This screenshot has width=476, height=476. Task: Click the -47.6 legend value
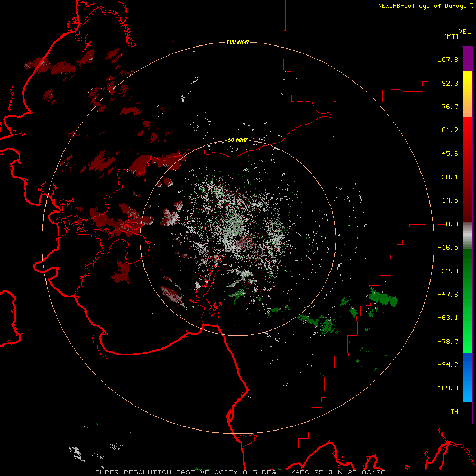[448, 295]
